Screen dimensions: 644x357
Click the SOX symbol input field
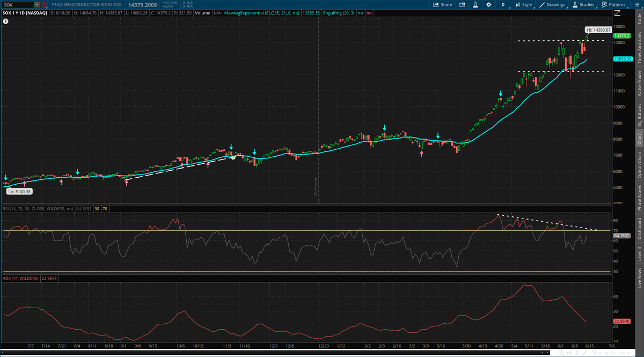click(17, 4)
